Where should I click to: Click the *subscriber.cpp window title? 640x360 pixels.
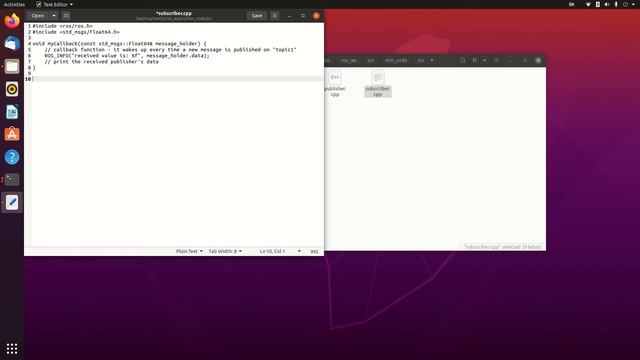(173, 13)
